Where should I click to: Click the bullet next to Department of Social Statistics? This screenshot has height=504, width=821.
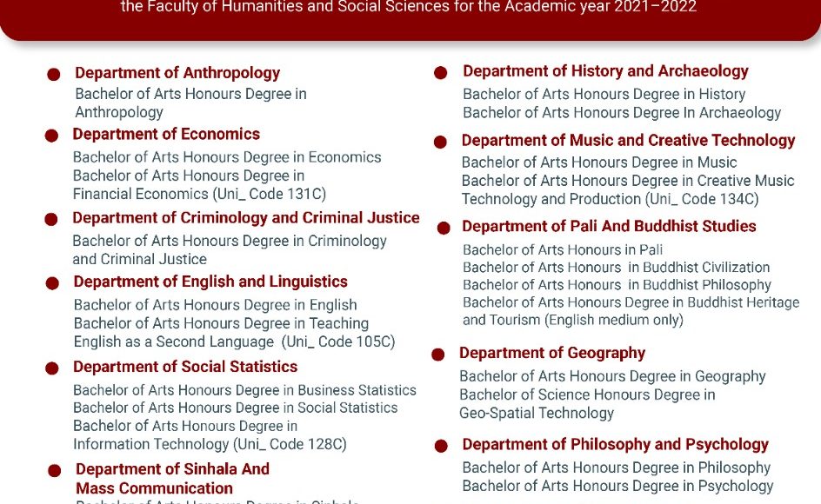click(x=52, y=368)
